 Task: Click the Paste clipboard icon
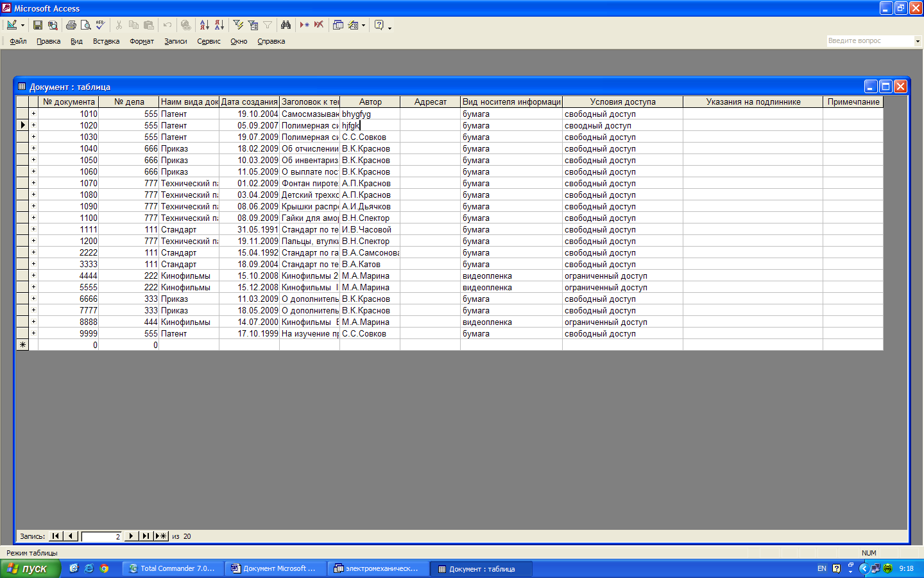point(148,25)
